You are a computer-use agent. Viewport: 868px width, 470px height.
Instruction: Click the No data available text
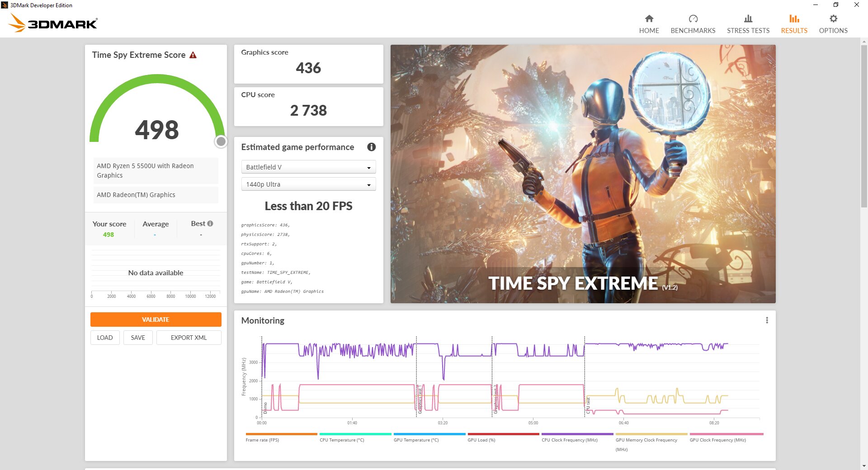coord(156,273)
